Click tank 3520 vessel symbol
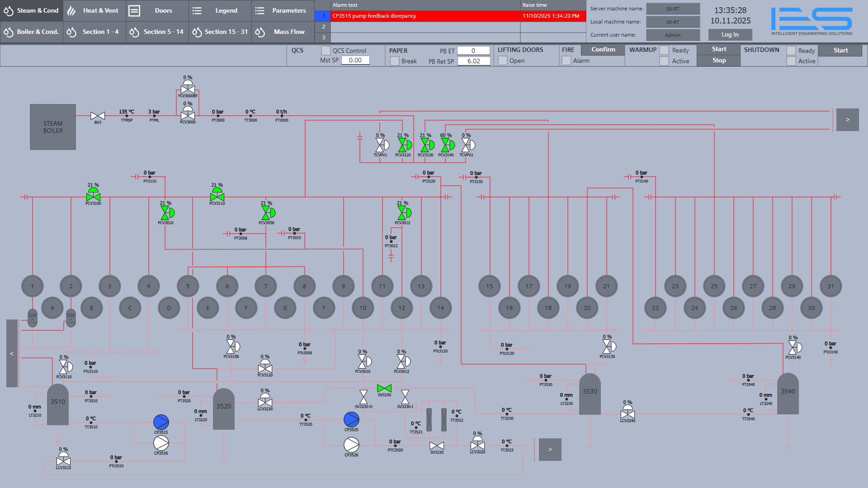868x488 pixels. coord(223,409)
